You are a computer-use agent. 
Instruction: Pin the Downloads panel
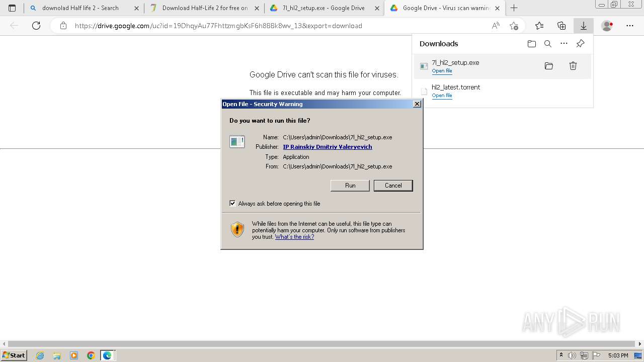tap(580, 44)
